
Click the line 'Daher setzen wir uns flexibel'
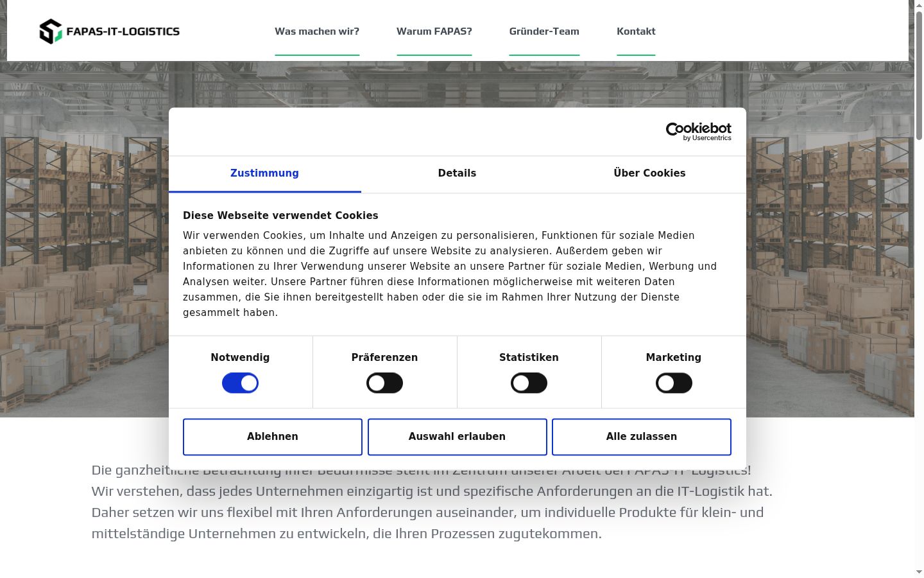pos(427,512)
